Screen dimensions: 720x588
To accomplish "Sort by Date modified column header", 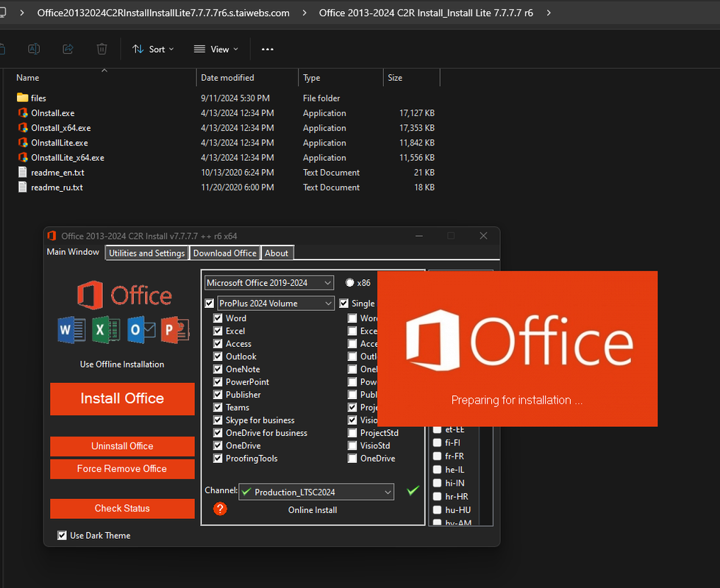I will [248, 78].
